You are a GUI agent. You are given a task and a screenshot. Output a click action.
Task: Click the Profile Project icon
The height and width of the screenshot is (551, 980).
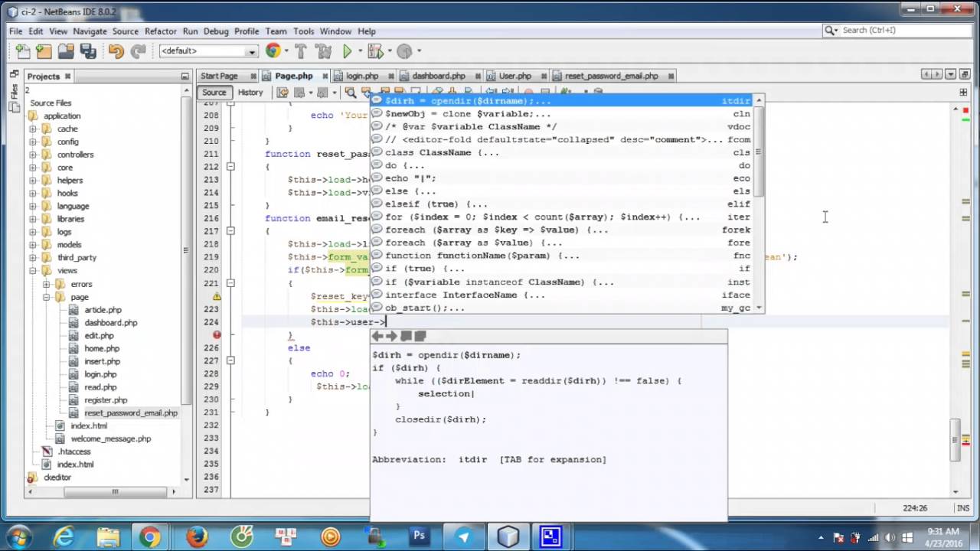click(x=404, y=51)
